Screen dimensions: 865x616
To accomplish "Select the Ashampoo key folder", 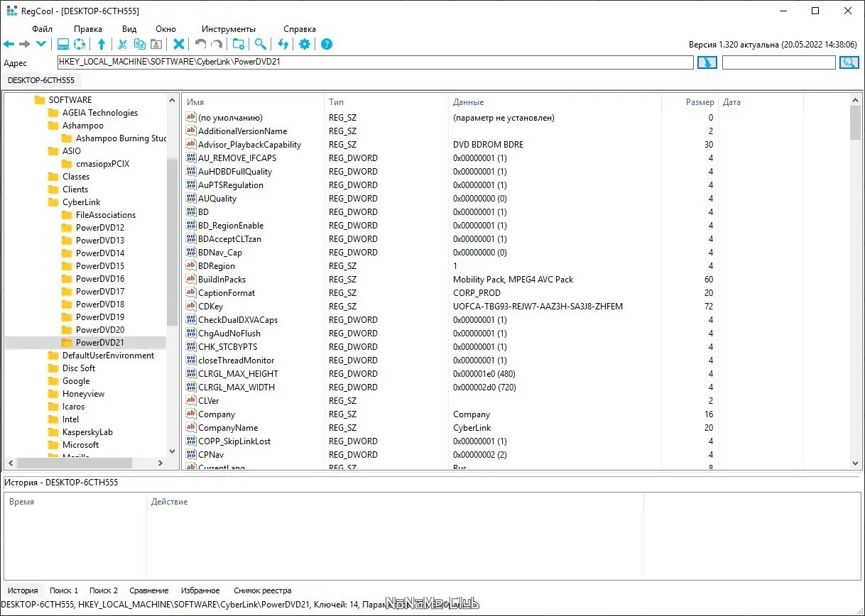I will click(82, 126).
